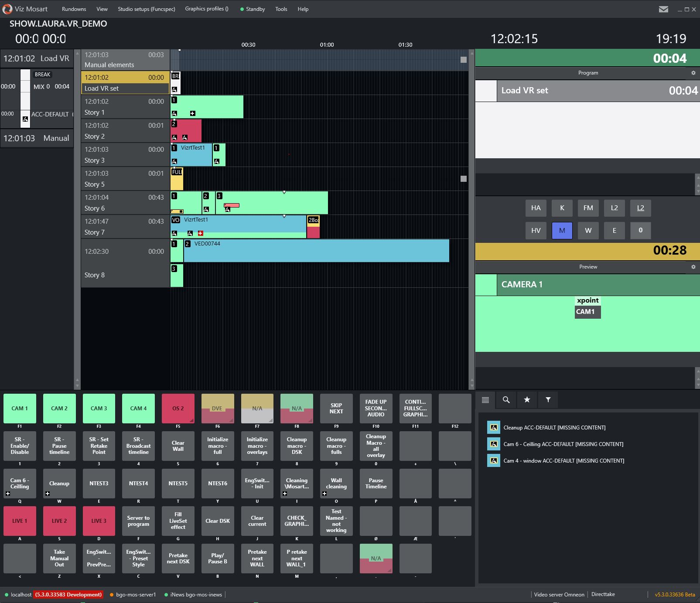Image resolution: width=700 pixels, height=603 pixels.
Task: Open the list view hamburger icon
Action: pyautogui.click(x=485, y=400)
